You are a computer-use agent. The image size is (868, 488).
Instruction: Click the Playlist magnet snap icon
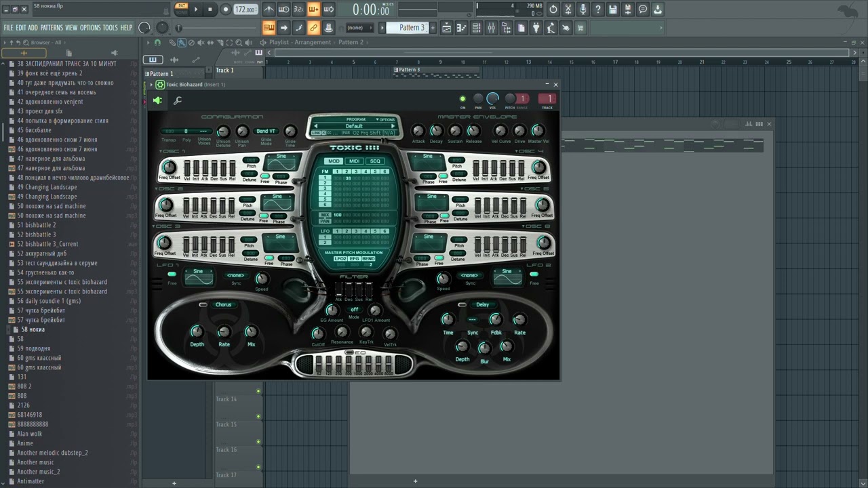pyautogui.click(x=157, y=43)
